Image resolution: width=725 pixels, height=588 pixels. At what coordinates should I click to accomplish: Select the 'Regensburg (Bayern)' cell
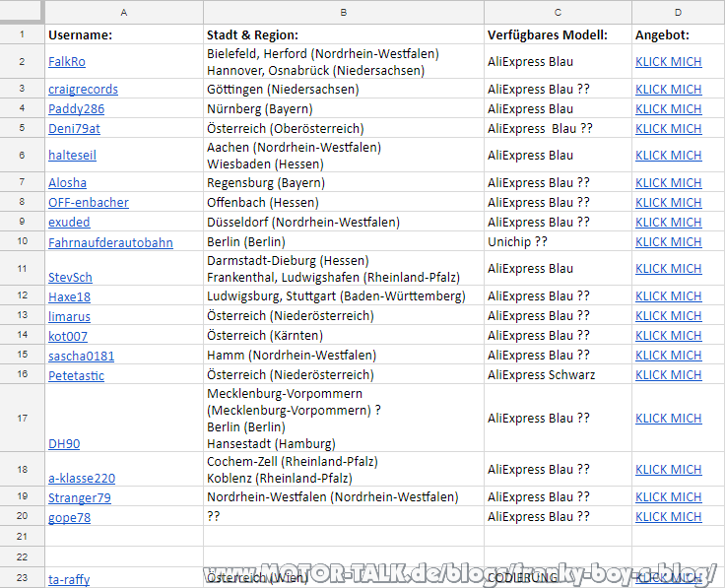tap(344, 182)
